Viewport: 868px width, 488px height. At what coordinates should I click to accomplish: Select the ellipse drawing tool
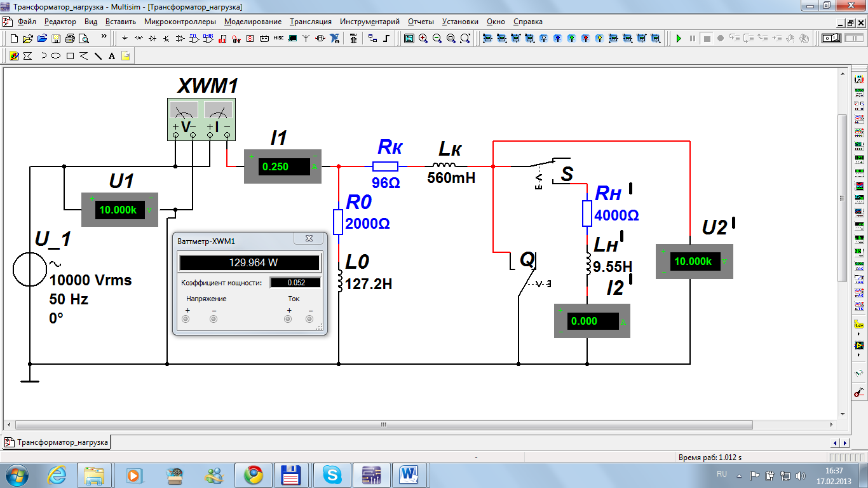tap(56, 56)
